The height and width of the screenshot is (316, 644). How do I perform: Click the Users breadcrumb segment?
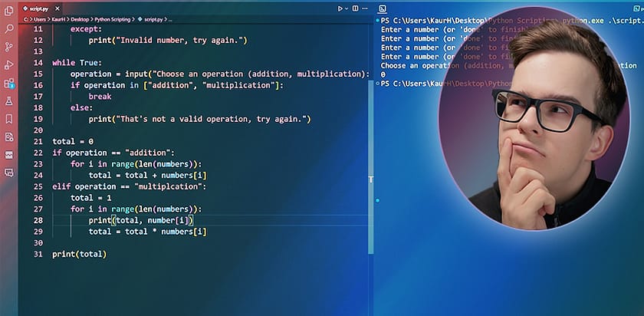click(40, 19)
